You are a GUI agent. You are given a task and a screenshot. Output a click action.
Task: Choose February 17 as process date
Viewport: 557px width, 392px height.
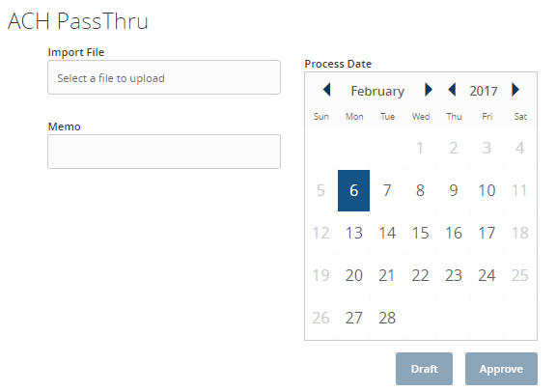[x=487, y=233]
